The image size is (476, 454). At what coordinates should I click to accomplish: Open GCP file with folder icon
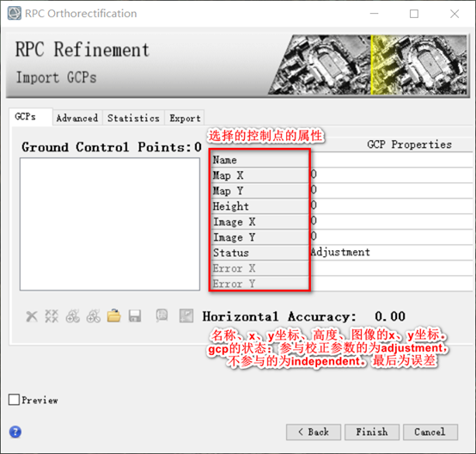tap(113, 316)
